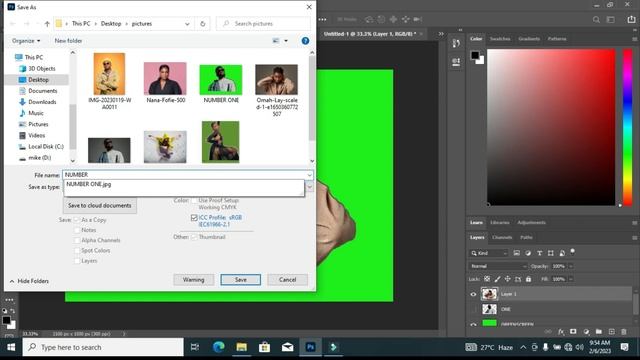Click the Save button

(240, 280)
